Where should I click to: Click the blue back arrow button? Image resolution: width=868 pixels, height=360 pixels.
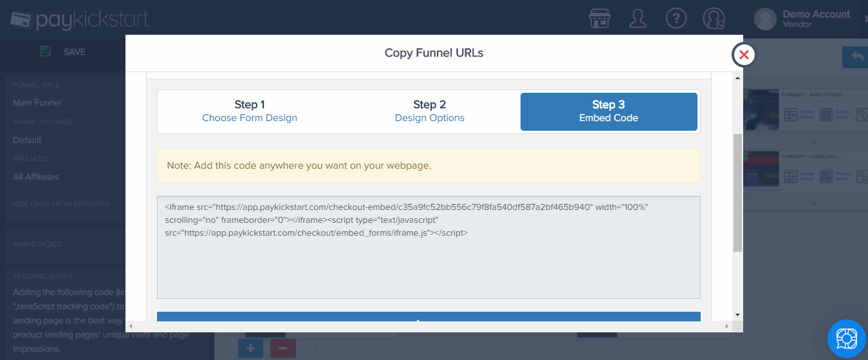click(855, 57)
